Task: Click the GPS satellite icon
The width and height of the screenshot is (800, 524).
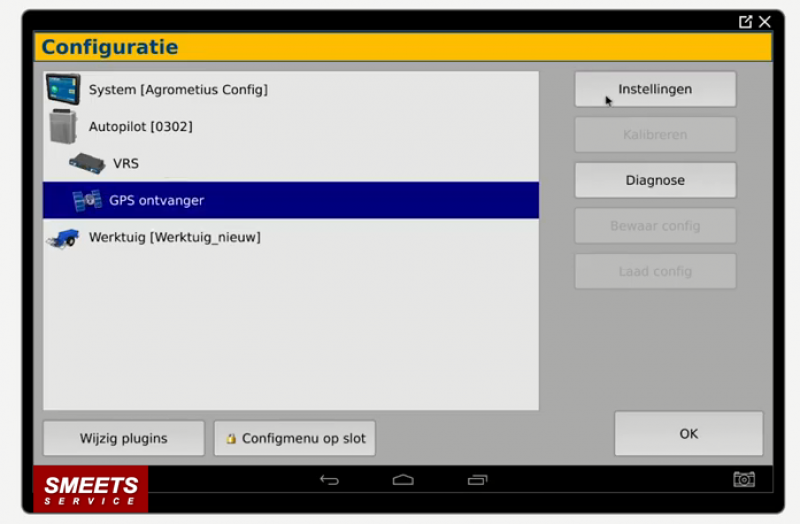Action: (x=87, y=200)
